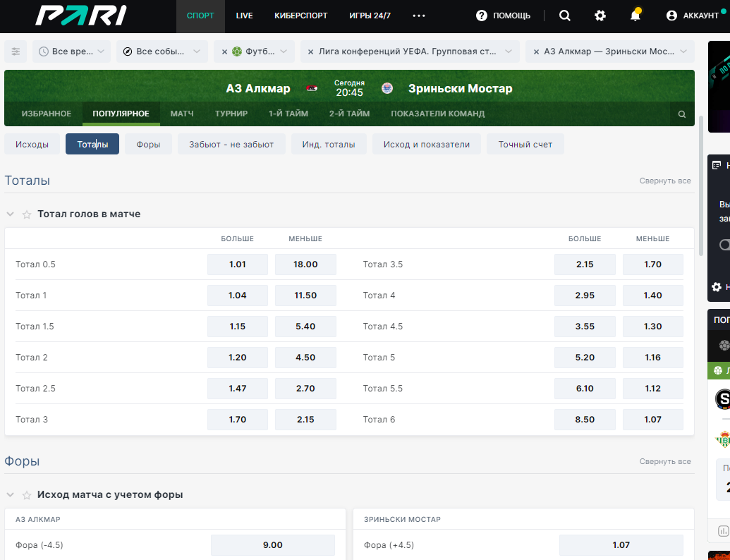
Task: Click the АЗ Алкмар team logo
Action: pos(312,88)
